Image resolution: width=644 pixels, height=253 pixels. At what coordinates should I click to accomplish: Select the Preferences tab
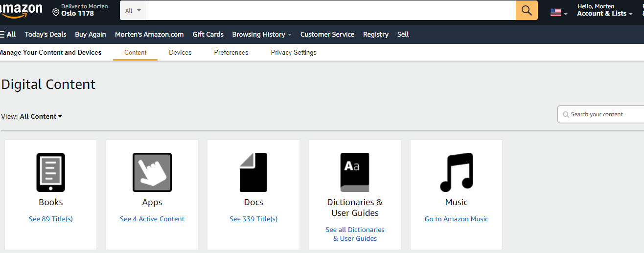[x=231, y=52]
